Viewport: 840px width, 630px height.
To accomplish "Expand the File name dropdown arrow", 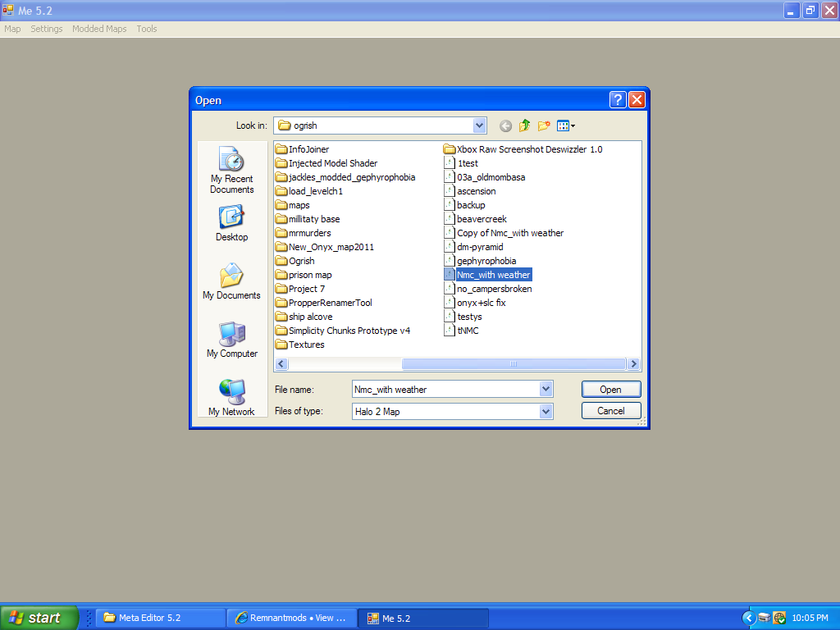I will tap(546, 390).
